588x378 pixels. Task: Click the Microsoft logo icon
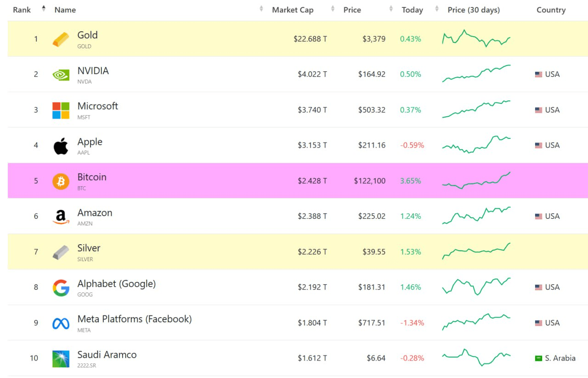pyautogui.click(x=61, y=110)
